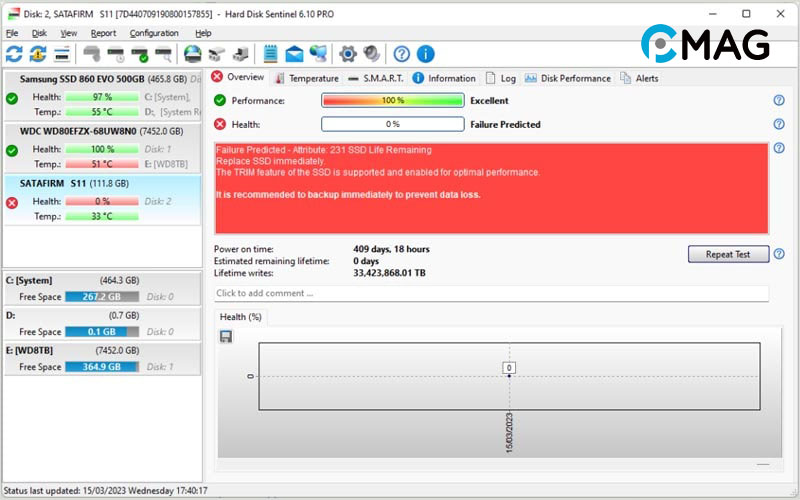Click the 0 % Health bar in Overview

[392, 124]
